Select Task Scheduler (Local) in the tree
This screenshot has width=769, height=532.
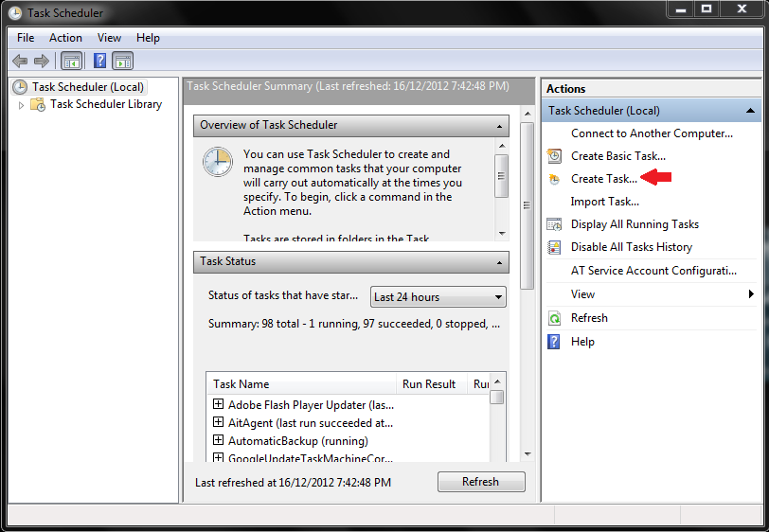click(88, 87)
